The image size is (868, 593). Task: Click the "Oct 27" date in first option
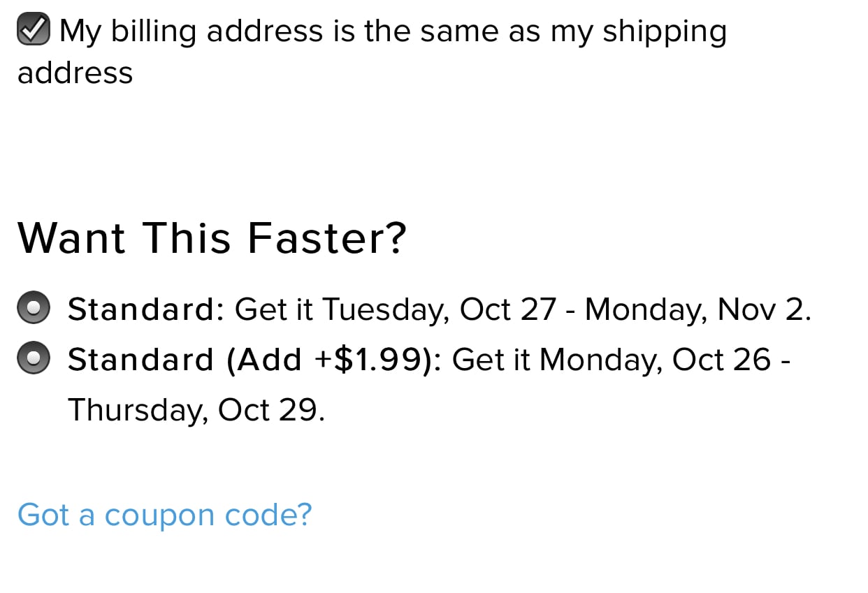[508, 309]
